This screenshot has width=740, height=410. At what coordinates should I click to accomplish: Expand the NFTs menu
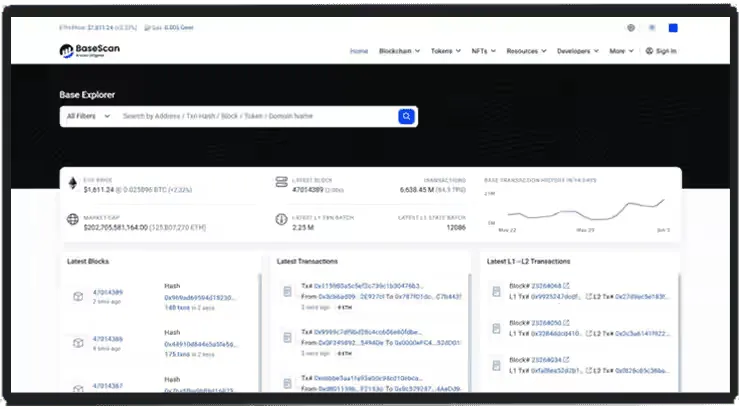[x=484, y=51]
